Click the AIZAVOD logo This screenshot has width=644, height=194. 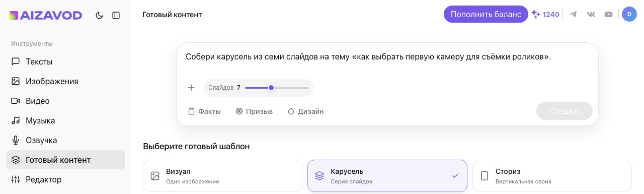click(46, 15)
